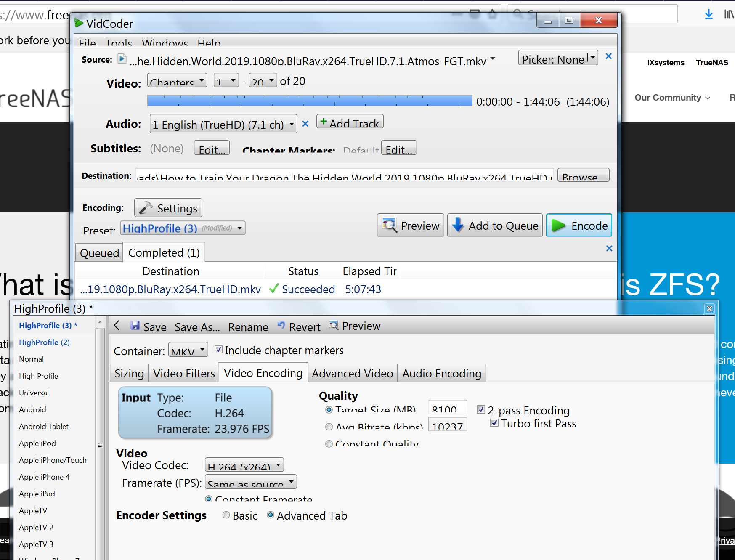This screenshot has width=735, height=560.
Task: Click the blue chapter range bar
Action: tap(310, 101)
